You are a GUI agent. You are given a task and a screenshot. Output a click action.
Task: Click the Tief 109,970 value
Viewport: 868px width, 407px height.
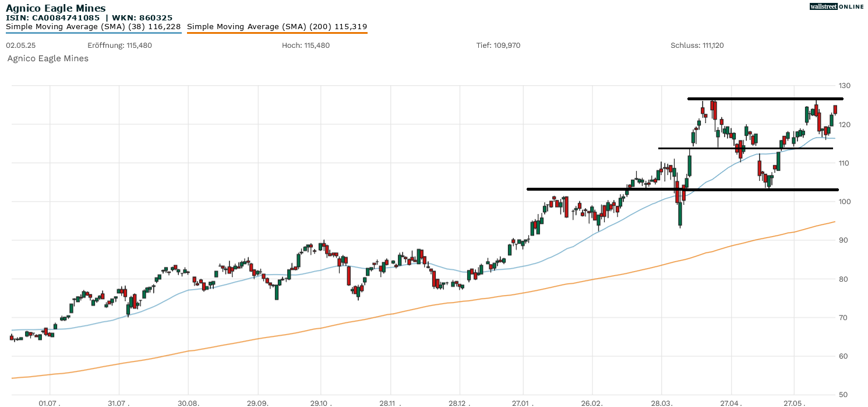coord(498,45)
